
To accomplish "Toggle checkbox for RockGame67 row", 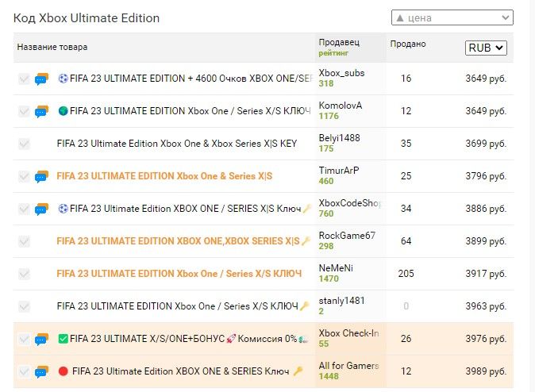I will click(x=24, y=241).
